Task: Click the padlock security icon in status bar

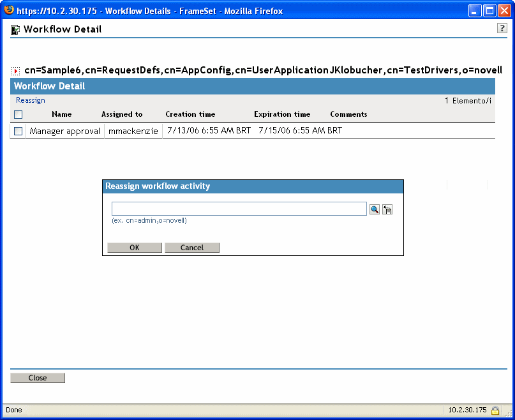Action: [x=495, y=410]
